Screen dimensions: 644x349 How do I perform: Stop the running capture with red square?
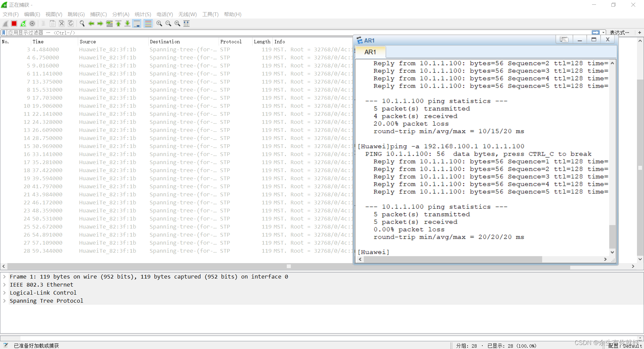click(x=14, y=23)
